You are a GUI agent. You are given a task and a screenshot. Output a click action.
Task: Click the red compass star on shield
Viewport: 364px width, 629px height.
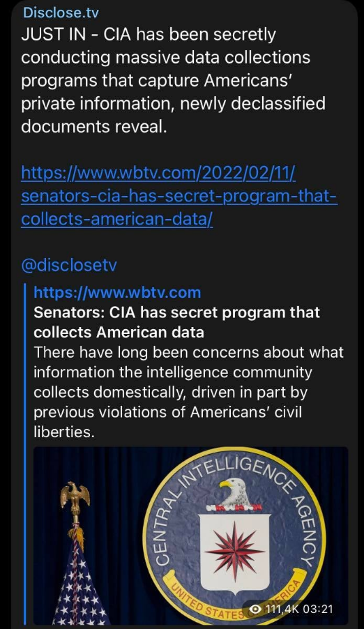(x=234, y=550)
